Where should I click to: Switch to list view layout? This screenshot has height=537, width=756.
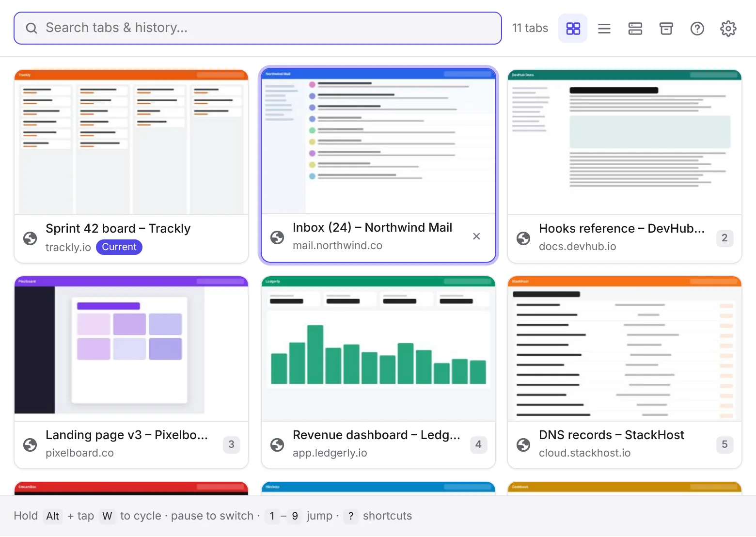[604, 29]
